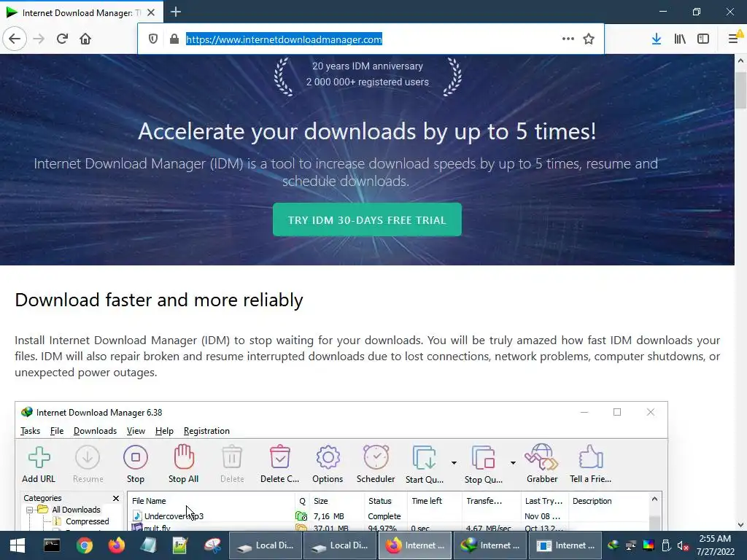747x560 pixels.
Task: Click Scheduler clock icon in IDM
Action: point(376,464)
